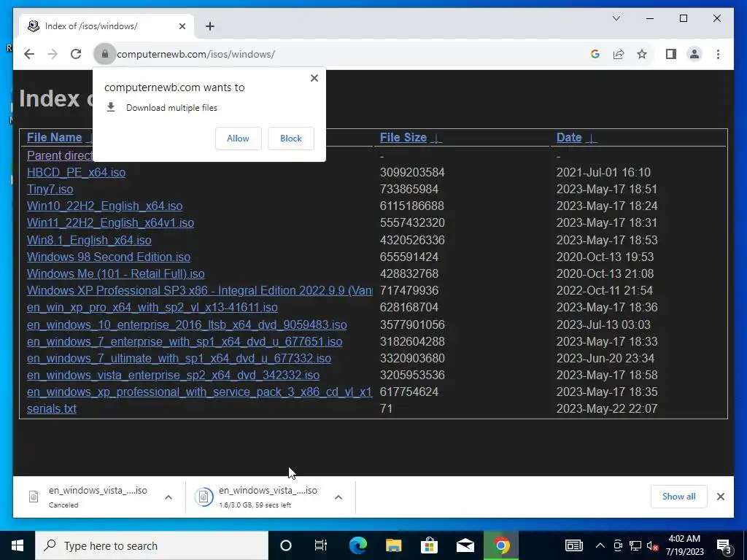The height and width of the screenshot is (560, 747).
Task: Click Chrome icon on taskbar
Action: (x=501, y=545)
